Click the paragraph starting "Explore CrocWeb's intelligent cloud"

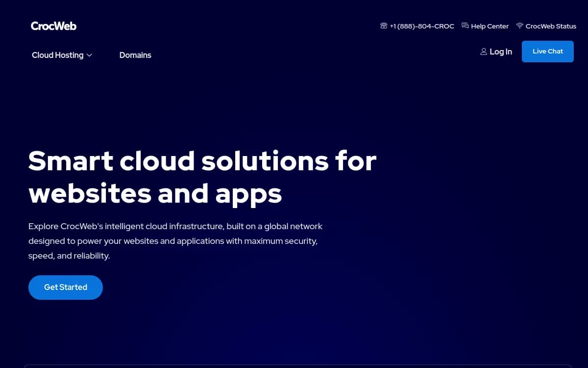click(x=175, y=241)
